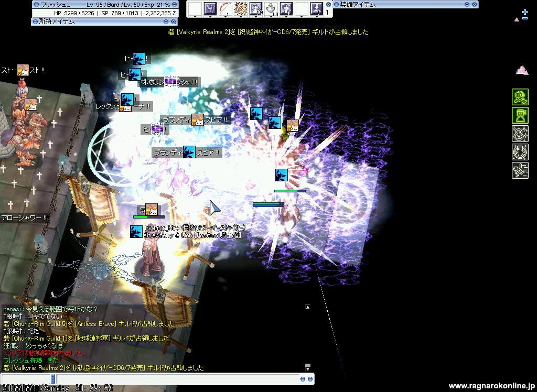This screenshot has width=537, height=392.
Task: Use the bow item in hotkey bar
Action: tap(225, 8)
